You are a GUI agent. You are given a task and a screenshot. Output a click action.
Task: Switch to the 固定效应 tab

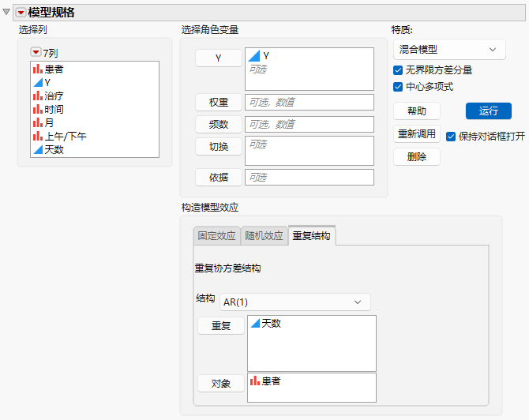(216, 235)
